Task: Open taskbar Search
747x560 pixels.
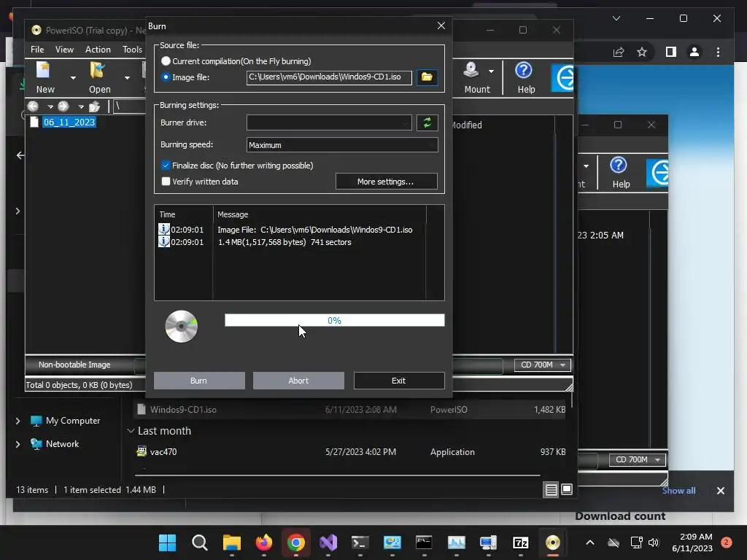Action: [x=200, y=542]
